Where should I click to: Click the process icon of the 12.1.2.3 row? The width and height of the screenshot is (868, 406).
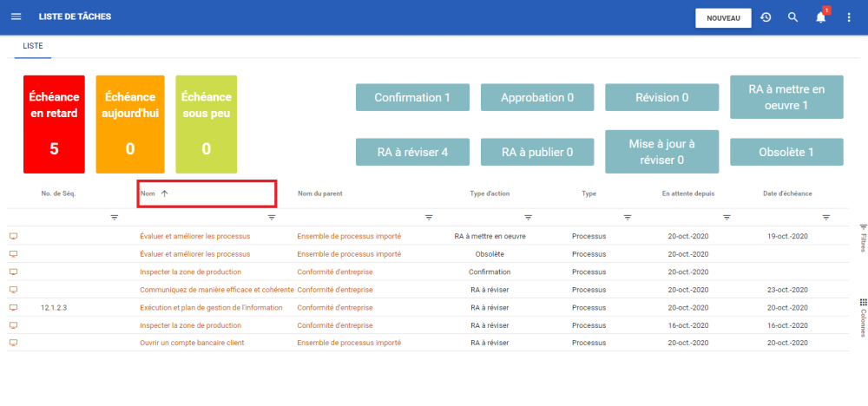14,307
